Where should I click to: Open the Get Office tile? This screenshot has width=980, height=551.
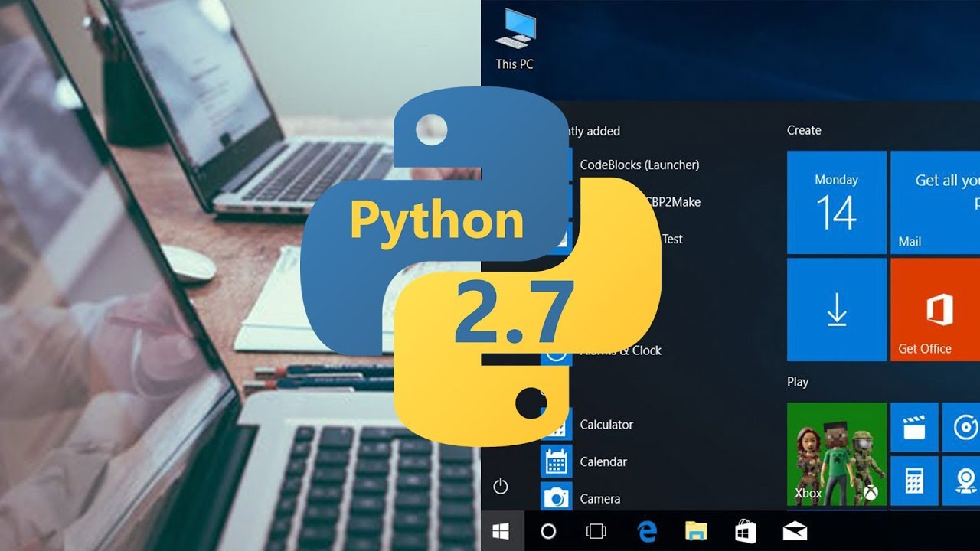pyautogui.click(x=935, y=309)
